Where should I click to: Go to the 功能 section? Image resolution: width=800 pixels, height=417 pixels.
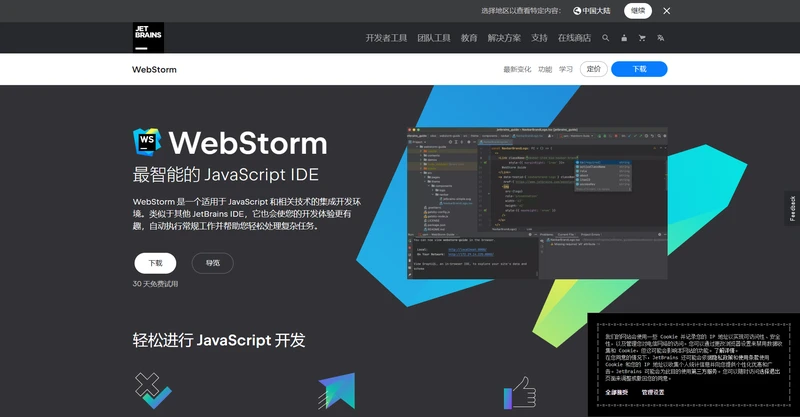[545, 69]
